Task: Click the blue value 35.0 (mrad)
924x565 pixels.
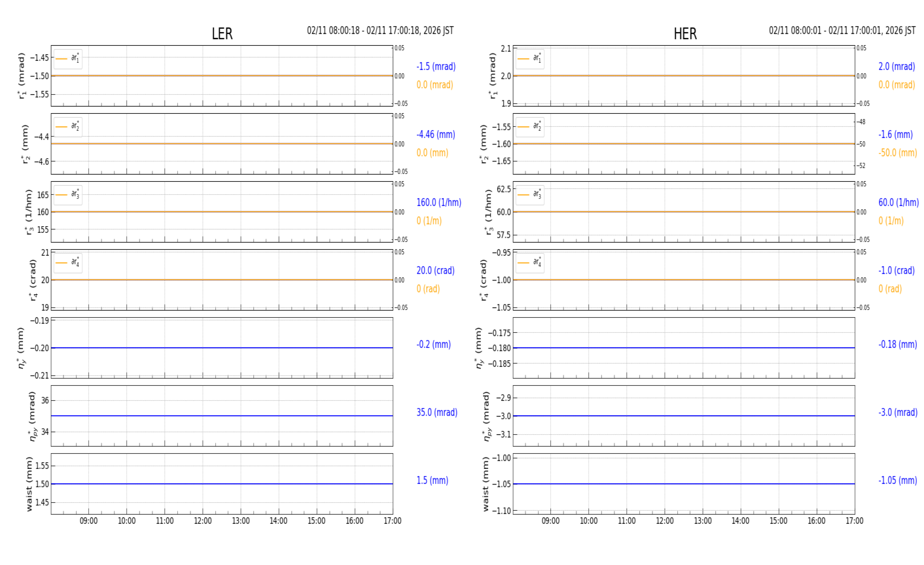Action: (x=437, y=413)
